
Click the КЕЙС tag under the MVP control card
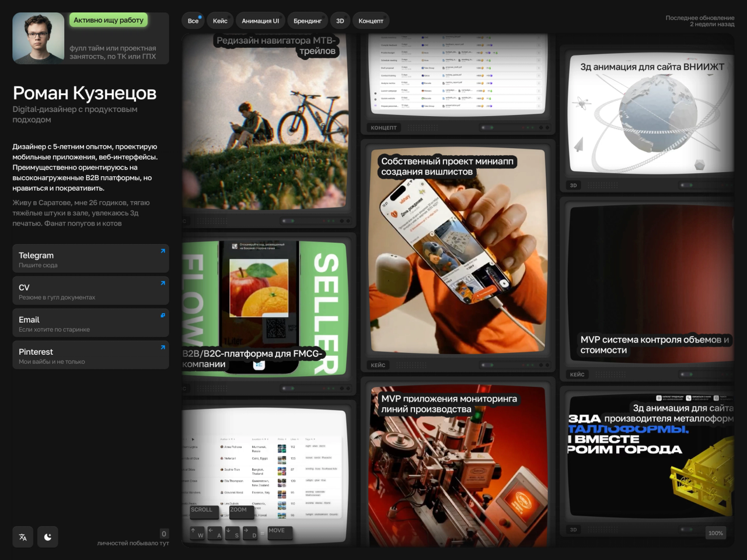[x=577, y=374]
